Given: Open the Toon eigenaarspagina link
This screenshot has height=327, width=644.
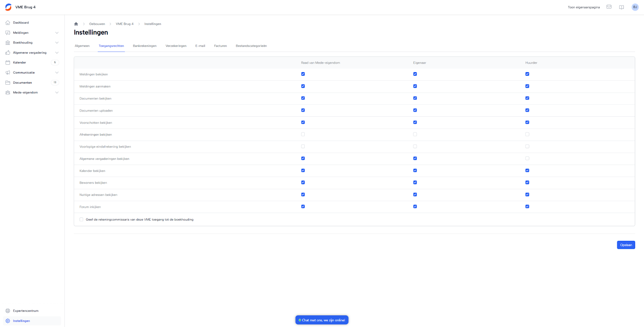Looking at the screenshot, I should [584, 7].
